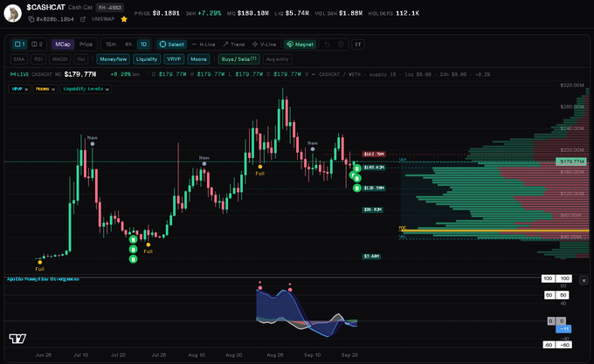Choose the H-Line drawing tool
The width and height of the screenshot is (594, 364).
click(204, 45)
